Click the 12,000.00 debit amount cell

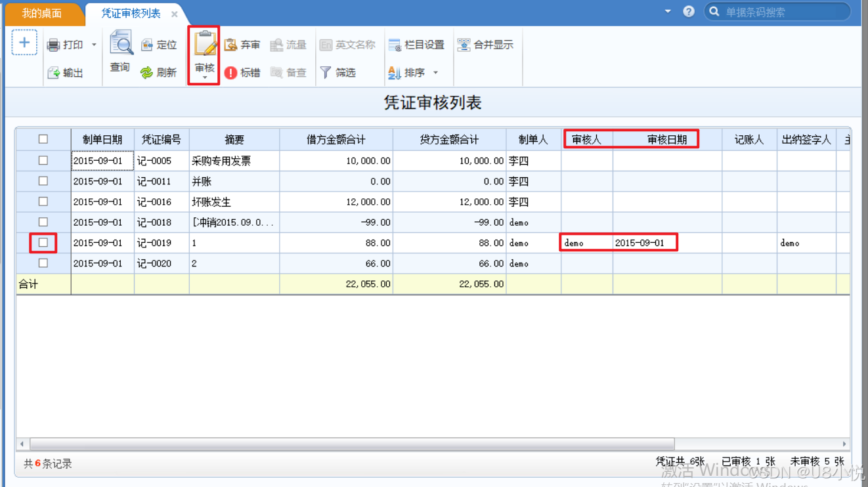(336, 201)
